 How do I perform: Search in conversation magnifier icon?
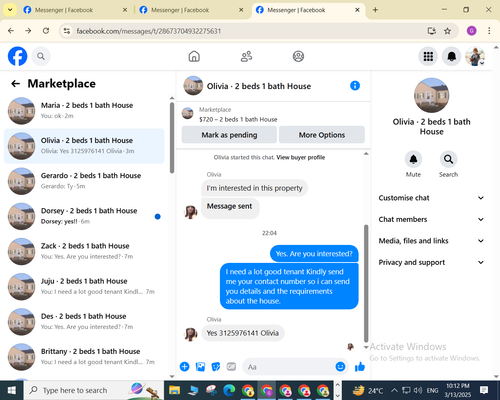click(448, 159)
